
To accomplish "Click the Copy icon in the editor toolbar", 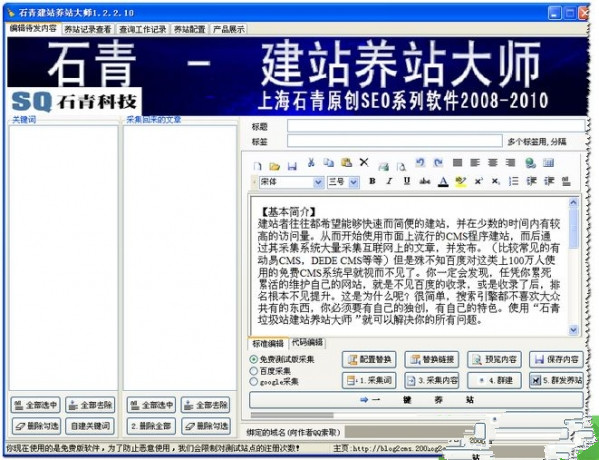I will 329,163.
